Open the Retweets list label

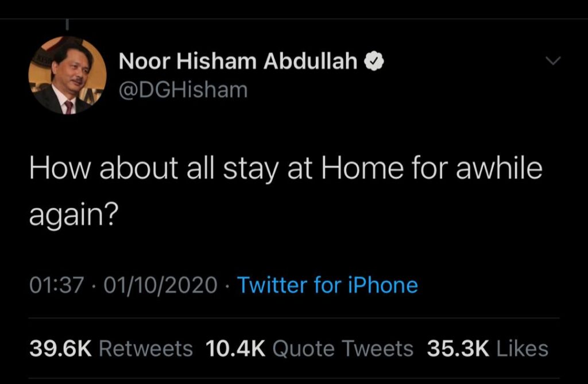[146, 348]
